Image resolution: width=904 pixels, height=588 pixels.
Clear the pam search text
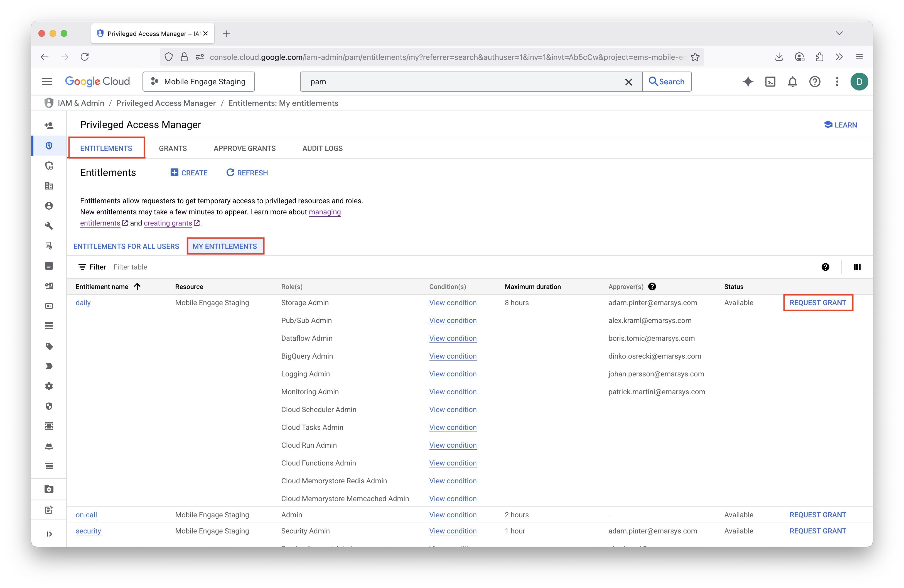tap(629, 82)
